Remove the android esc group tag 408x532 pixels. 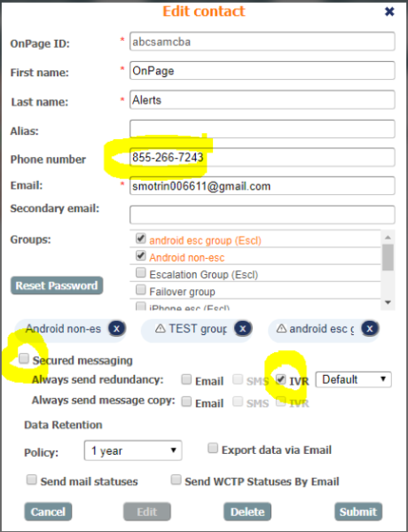[x=369, y=328]
